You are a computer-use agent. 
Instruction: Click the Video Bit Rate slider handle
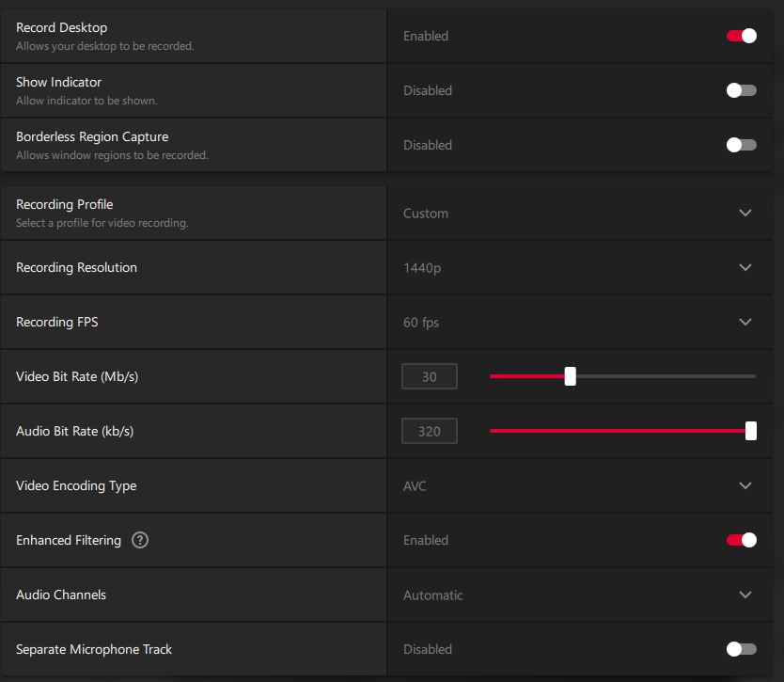coord(570,376)
